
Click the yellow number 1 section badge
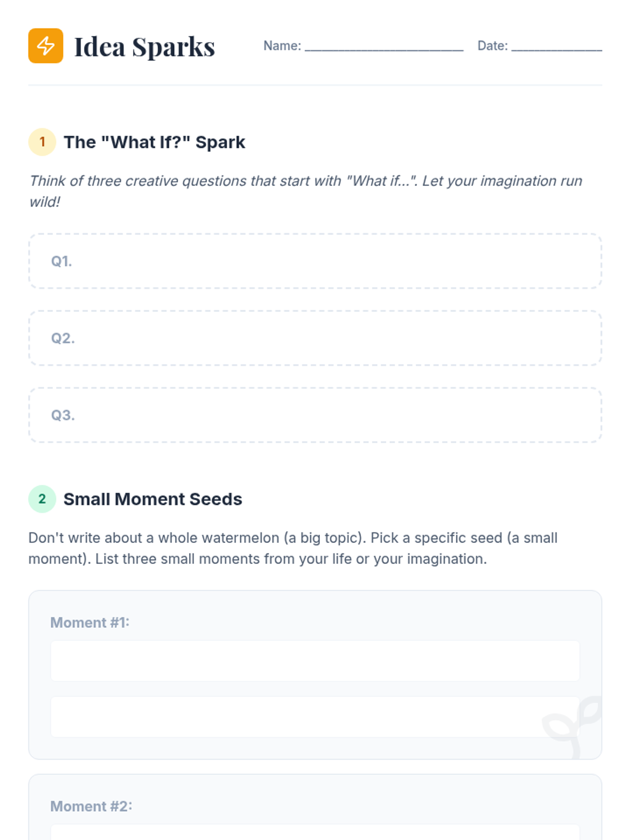click(x=42, y=142)
